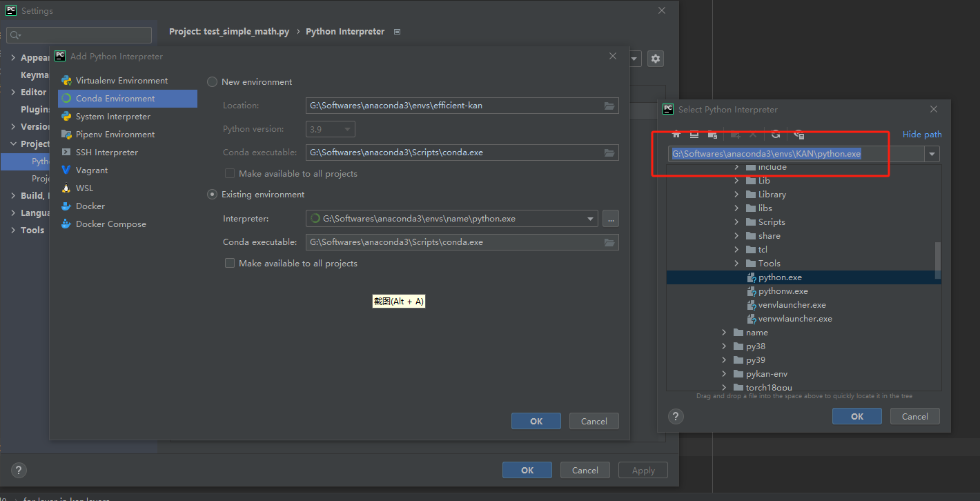Select pythonw.exe in the file tree

coord(804,291)
